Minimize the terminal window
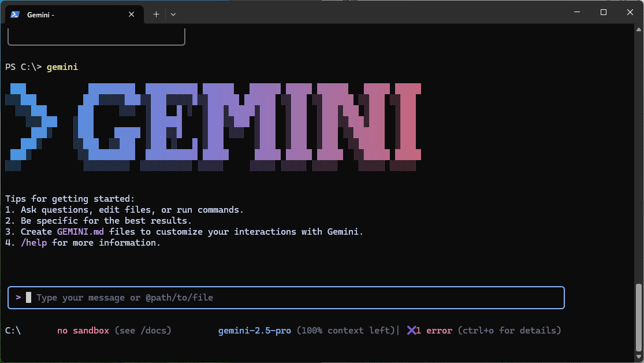This screenshot has height=363, width=644. [577, 12]
